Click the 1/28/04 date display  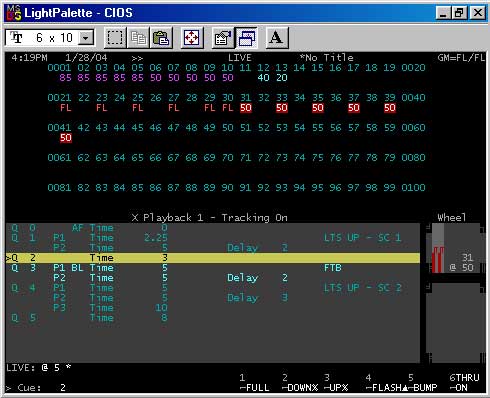pos(86,58)
